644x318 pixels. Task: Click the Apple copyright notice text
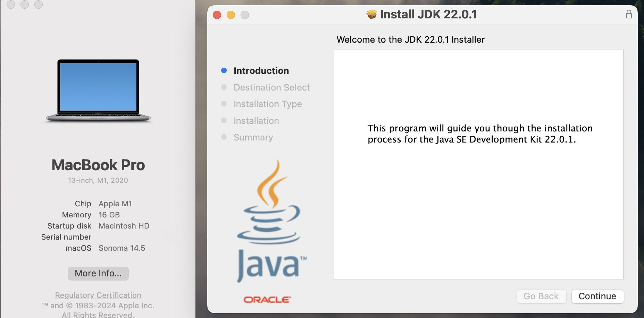(98, 310)
